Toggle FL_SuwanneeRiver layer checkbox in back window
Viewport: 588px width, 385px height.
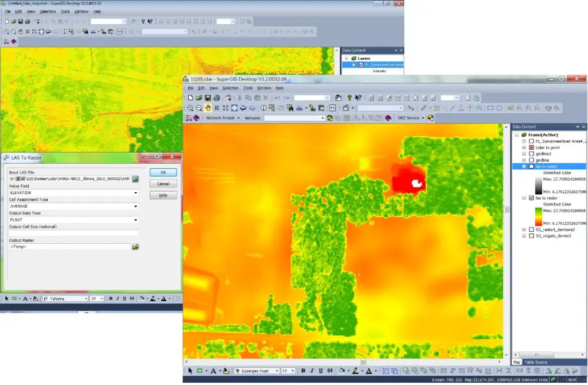[361, 65]
